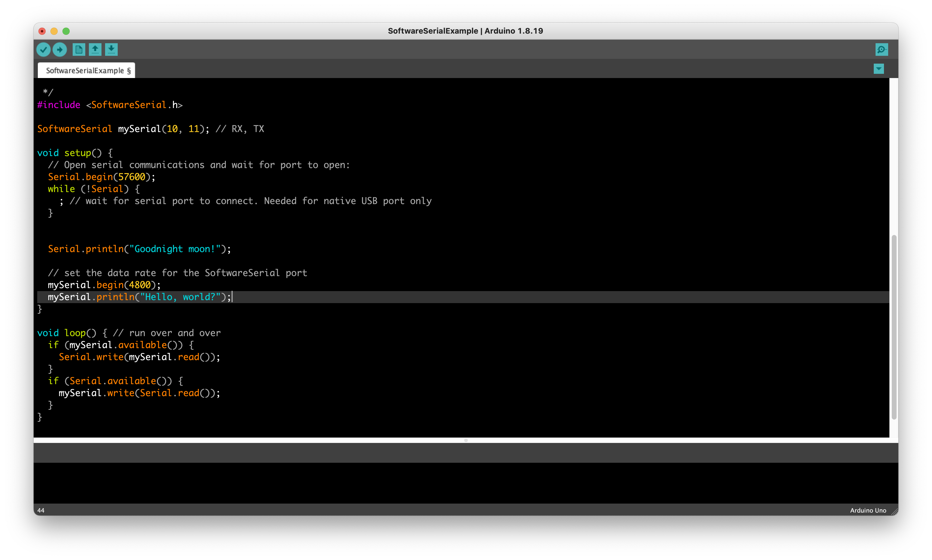Image resolution: width=932 pixels, height=560 pixels.
Task: Save the sketch with the down-arrow icon
Action: tap(111, 50)
